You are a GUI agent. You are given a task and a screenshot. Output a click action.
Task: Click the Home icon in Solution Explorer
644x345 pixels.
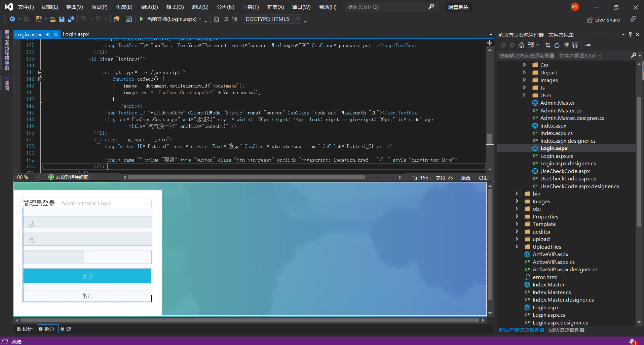coord(521,45)
